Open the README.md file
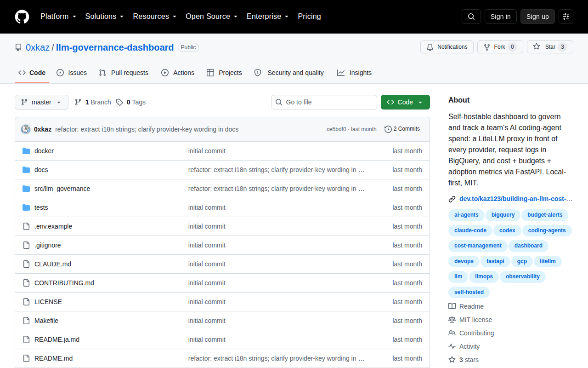 coord(53,358)
